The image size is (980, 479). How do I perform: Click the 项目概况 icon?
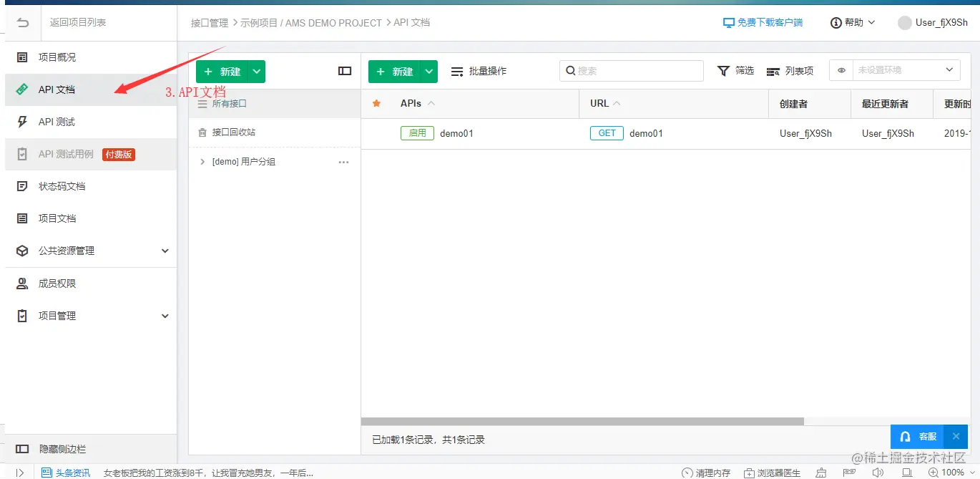[x=22, y=57]
